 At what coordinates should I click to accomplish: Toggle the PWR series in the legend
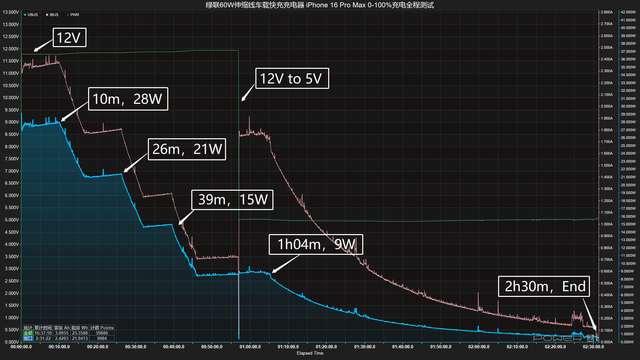[x=73, y=15]
